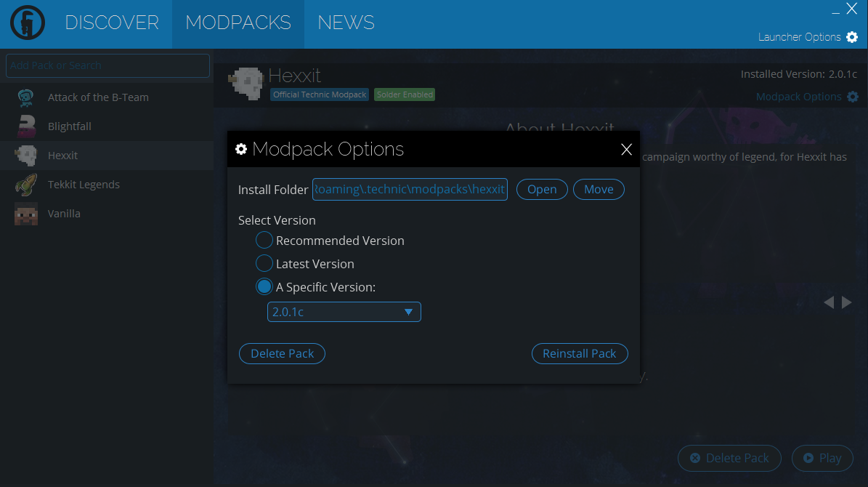Viewport: 868px width, 487px height.
Task: Click the Attack of the B-Team pack icon
Action: (x=26, y=97)
